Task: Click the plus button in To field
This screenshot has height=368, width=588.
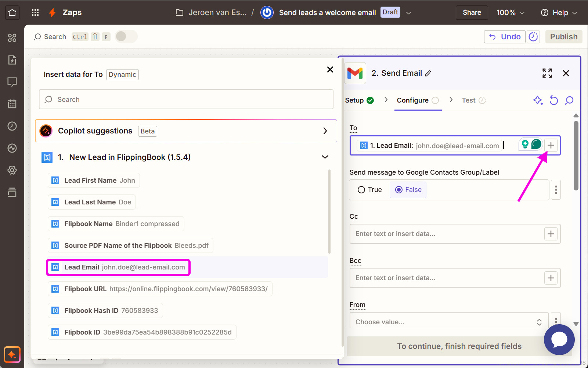Action: [551, 146]
